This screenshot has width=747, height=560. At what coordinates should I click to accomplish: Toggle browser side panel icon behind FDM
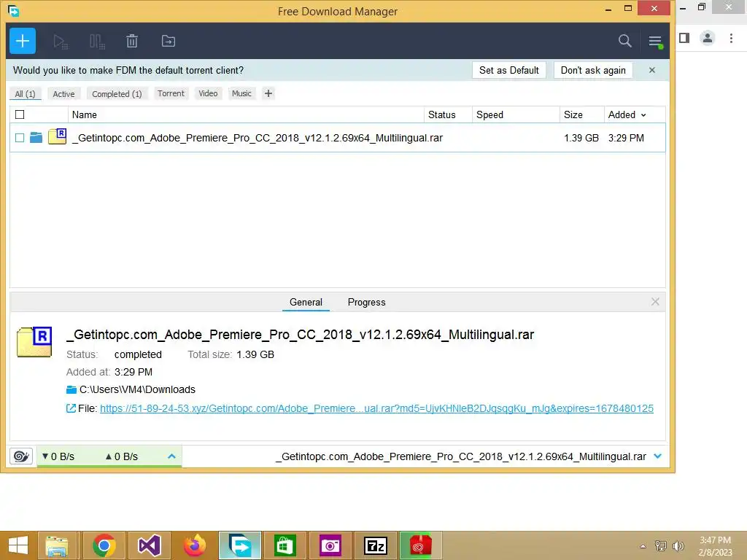(684, 38)
